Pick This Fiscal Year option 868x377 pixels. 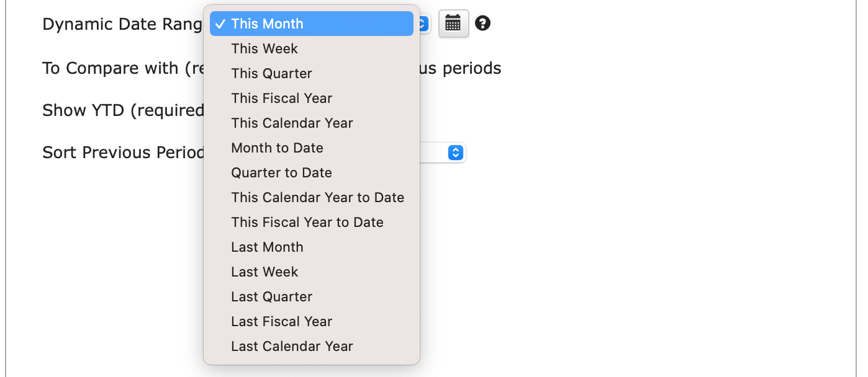click(312, 98)
